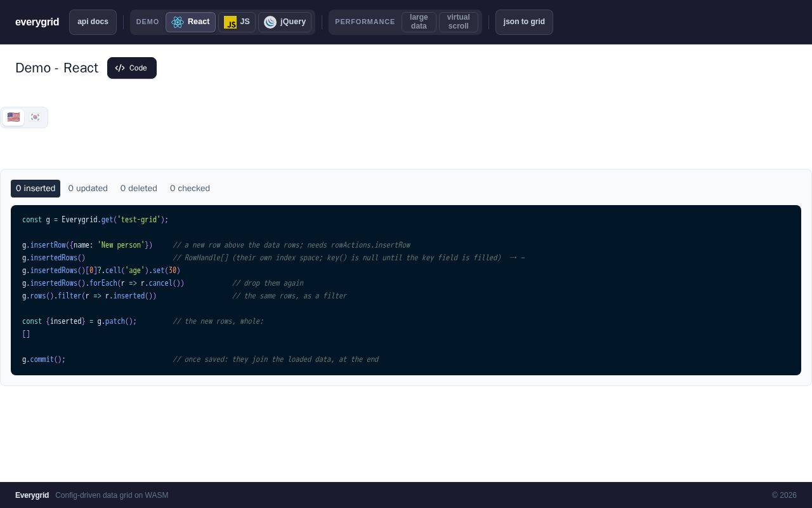Open the json to grid tool
The height and width of the screenshot is (508, 812).
pos(524,22)
